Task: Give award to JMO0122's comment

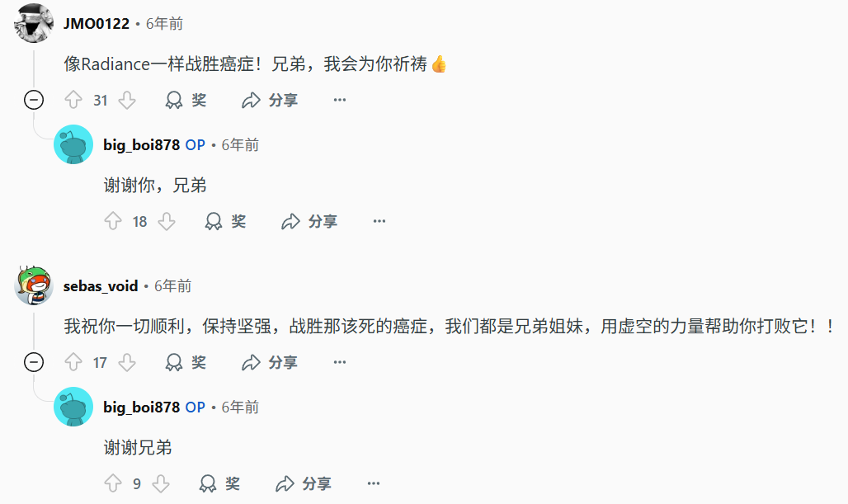Action: [186, 100]
